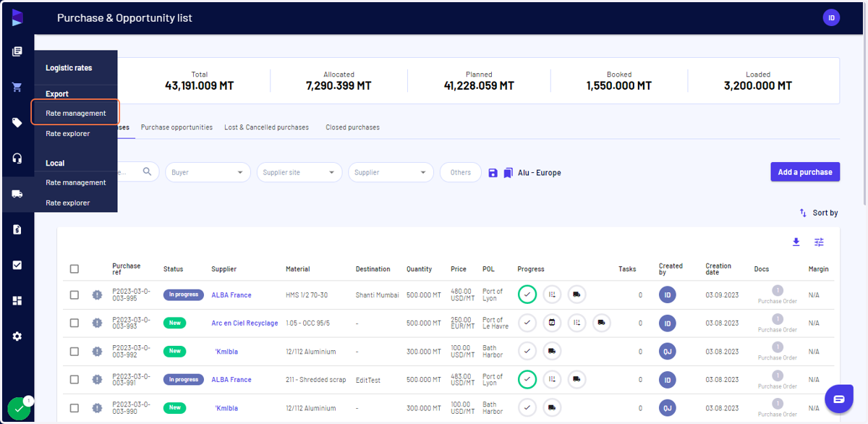868x424 pixels.
Task: Toggle the select-all header checkbox
Action: click(x=75, y=269)
